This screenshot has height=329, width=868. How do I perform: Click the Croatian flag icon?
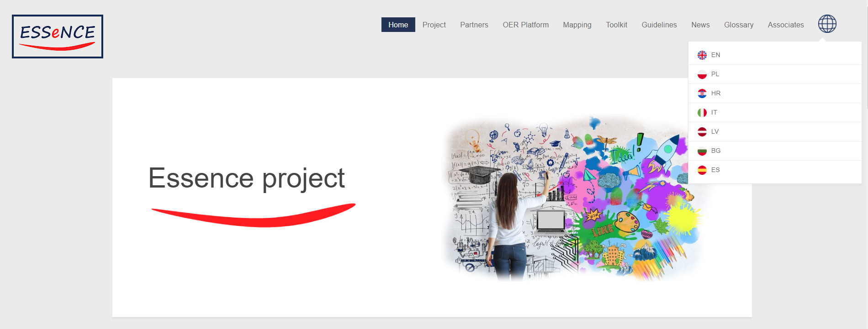point(702,94)
